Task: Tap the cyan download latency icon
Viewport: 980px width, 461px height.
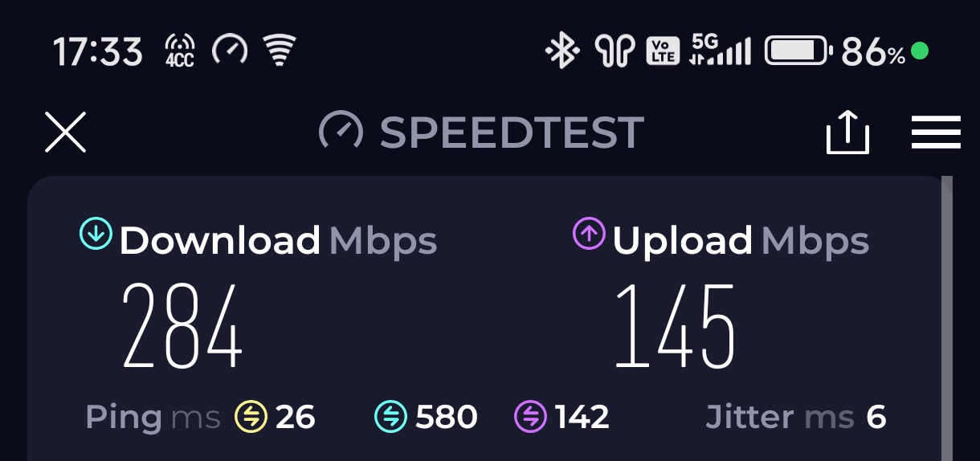Action: click(390, 417)
